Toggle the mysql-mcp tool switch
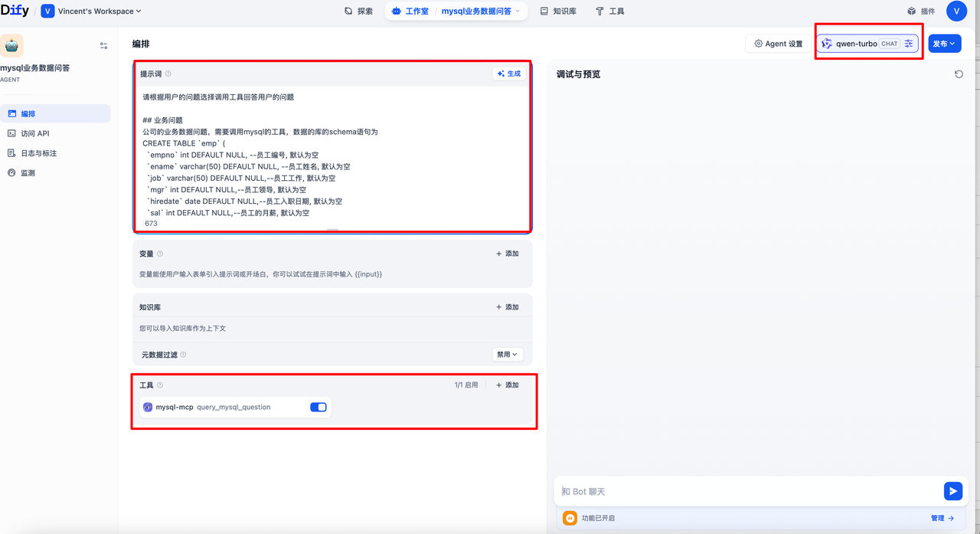This screenshot has width=980, height=534. click(318, 407)
